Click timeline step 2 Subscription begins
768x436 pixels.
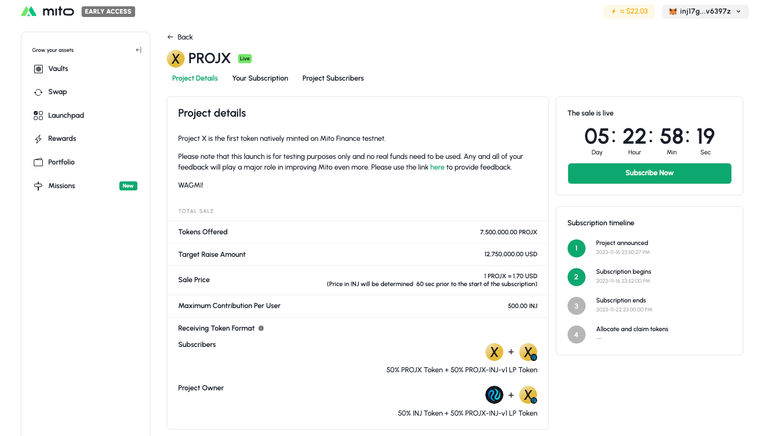pyautogui.click(x=576, y=276)
